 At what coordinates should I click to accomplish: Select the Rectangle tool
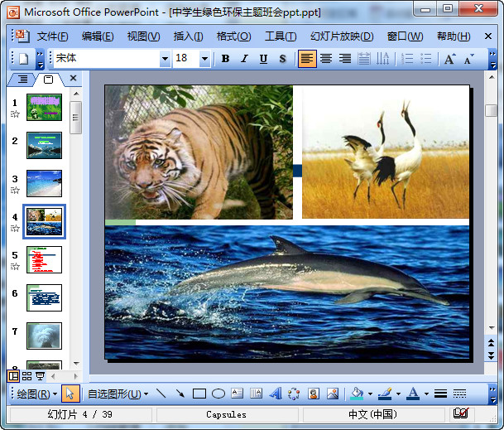[x=199, y=394]
